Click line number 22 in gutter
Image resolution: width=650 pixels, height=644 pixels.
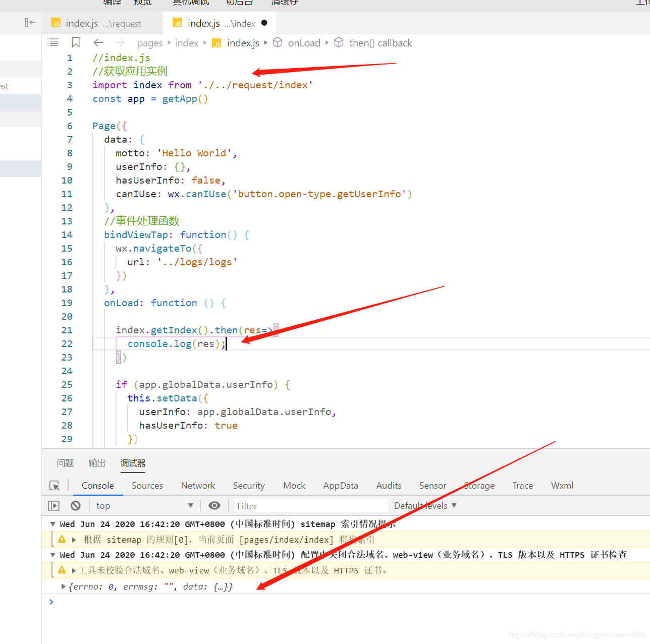(67, 344)
